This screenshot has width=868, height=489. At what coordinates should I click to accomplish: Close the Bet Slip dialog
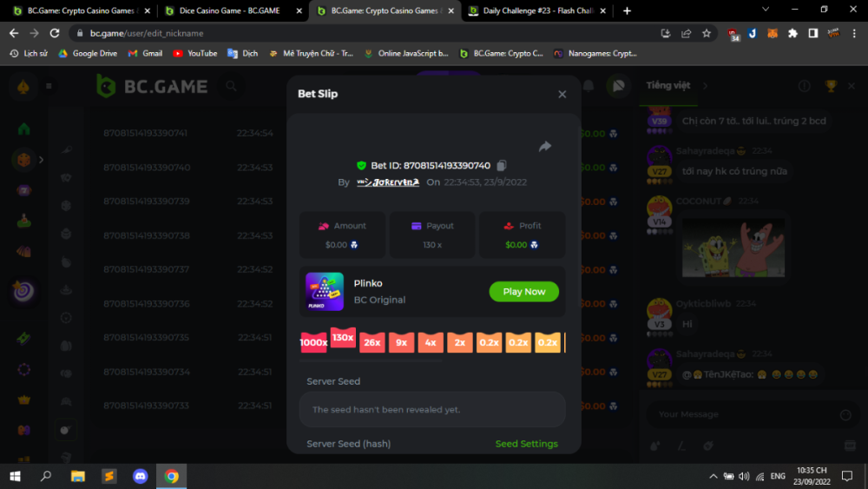(x=562, y=95)
